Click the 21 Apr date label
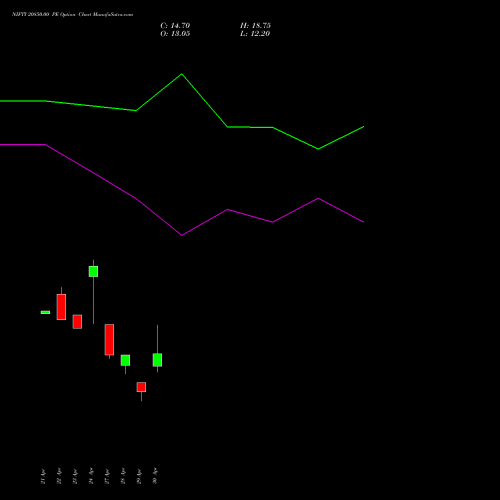 click(43, 476)
